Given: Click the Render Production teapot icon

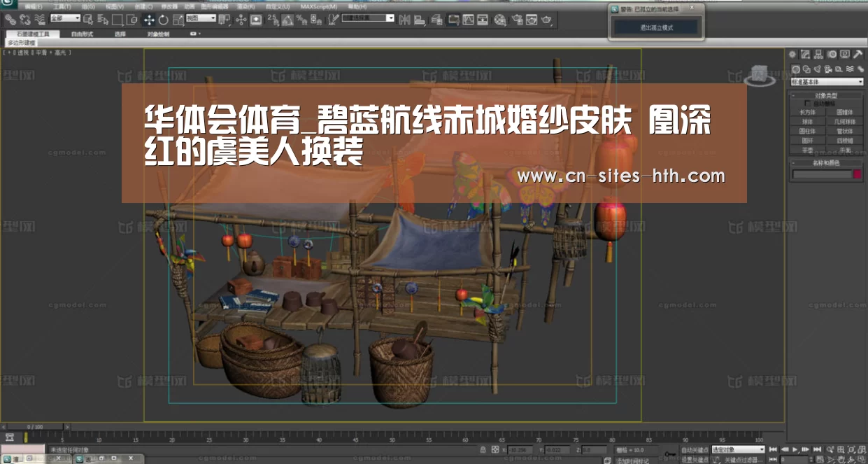Looking at the screenshot, I should (x=546, y=20).
